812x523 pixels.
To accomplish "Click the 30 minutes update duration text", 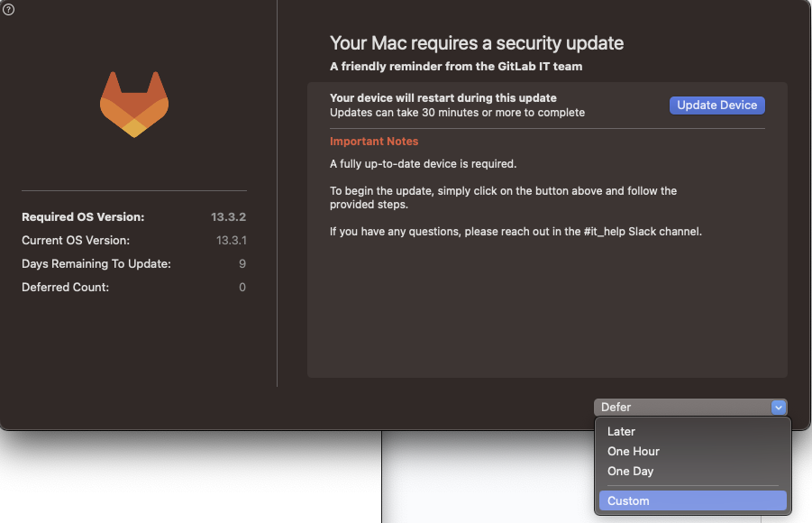I will tap(457, 113).
